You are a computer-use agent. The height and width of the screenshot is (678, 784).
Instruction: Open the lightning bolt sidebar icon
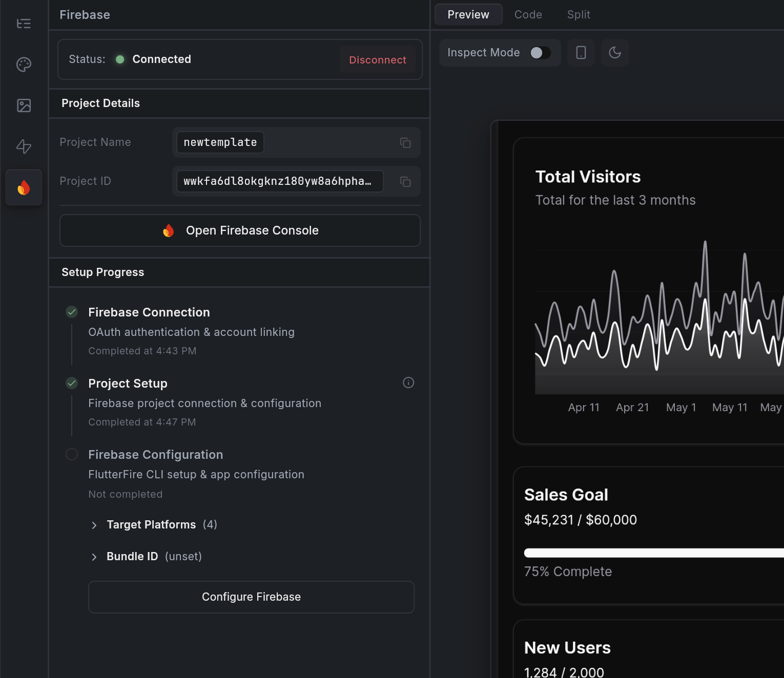[24, 146]
